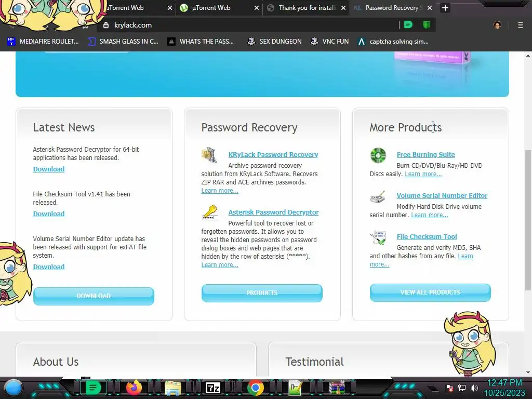532x399 pixels.
Task: Open Notepad++ from the taskbar
Action: point(296,388)
